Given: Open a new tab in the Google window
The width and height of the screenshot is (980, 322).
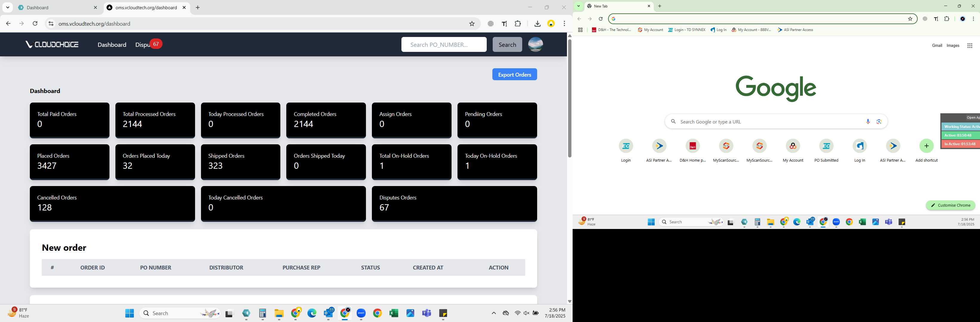Looking at the screenshot, I should [x=660, y=6].
